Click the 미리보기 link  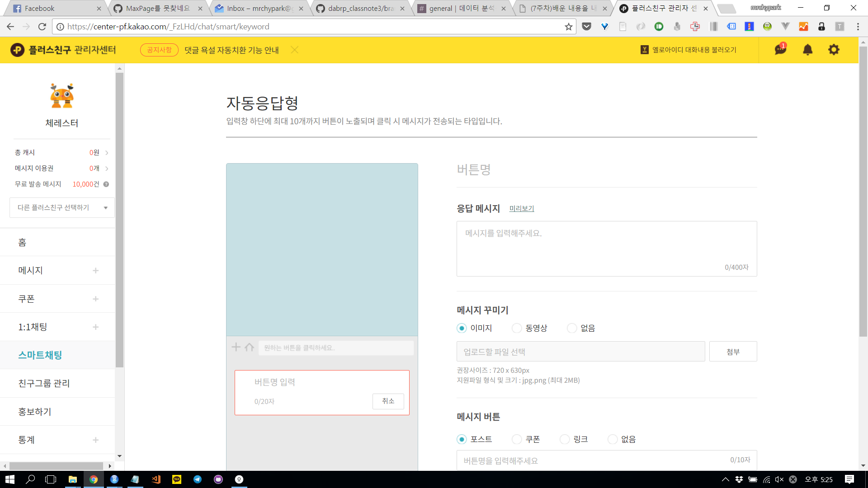tap(522, 208)
